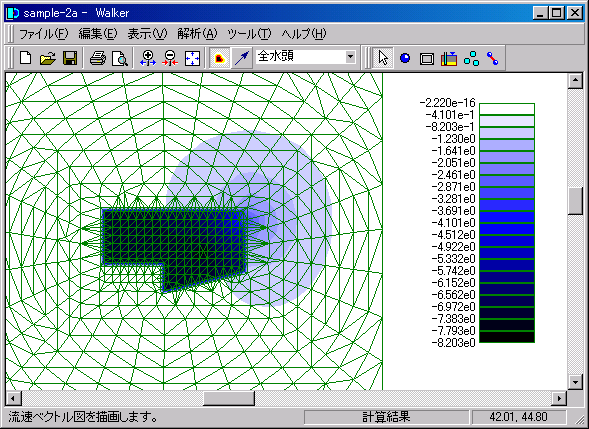
Task: Open the 解析(A) menu
Action: 197,34
